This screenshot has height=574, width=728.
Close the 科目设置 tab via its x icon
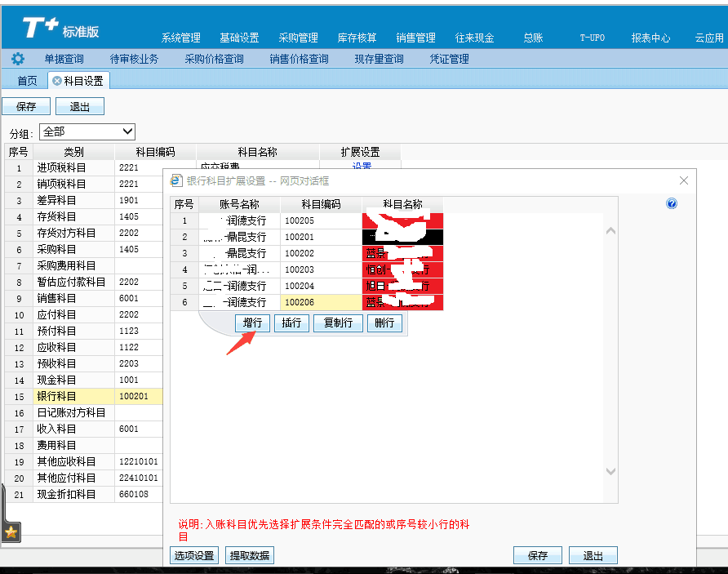(56, 81)
